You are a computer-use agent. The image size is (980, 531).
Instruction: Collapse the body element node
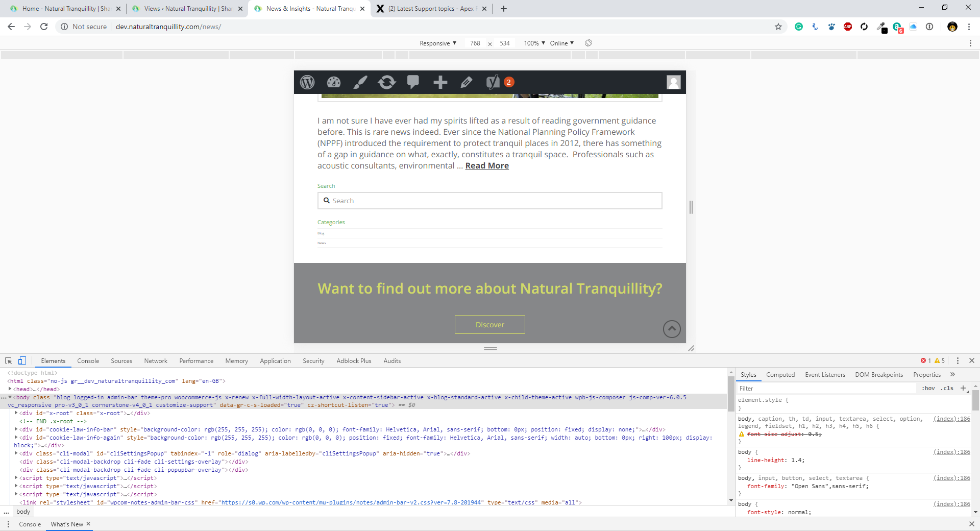pyautogui.click(x=10, y=397)
